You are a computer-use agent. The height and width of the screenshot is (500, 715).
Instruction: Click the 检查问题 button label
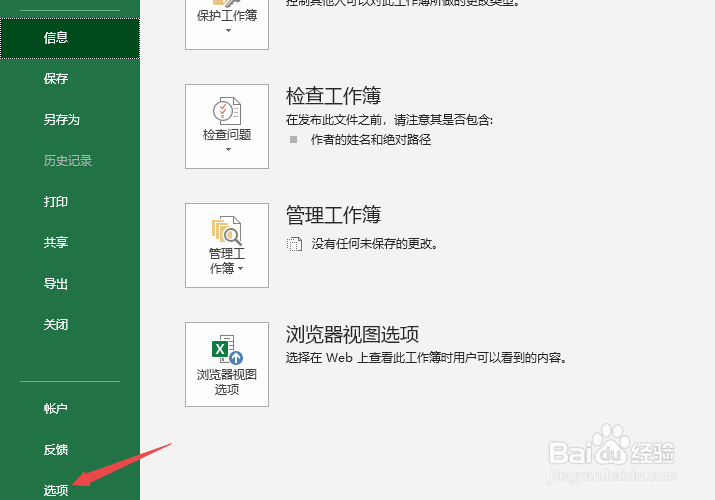pyautogui.click(x=227, y=135)
